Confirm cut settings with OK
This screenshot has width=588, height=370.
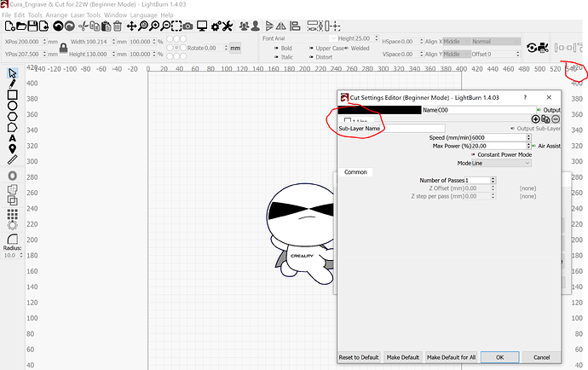[x=500, y=357]
